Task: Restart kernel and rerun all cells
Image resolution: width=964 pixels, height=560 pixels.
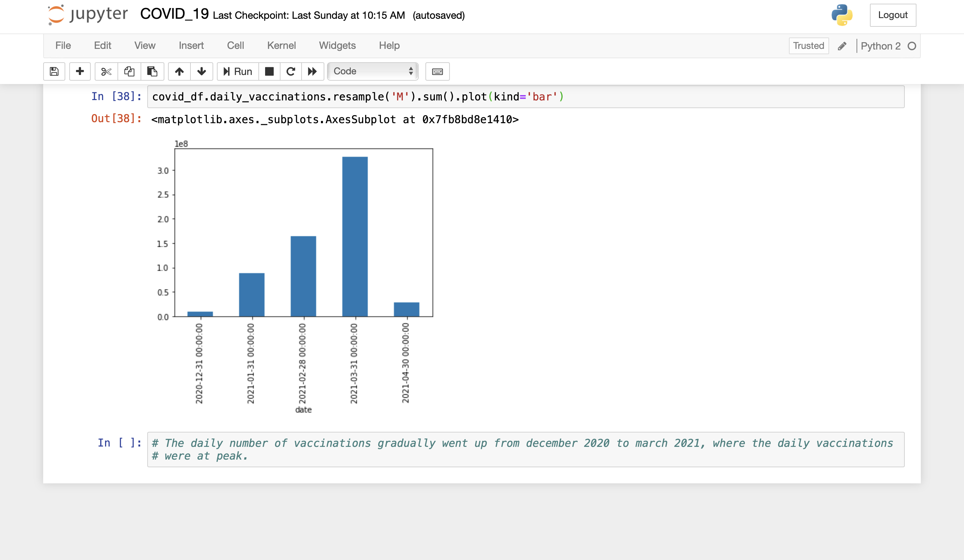Action: [313, 72]
